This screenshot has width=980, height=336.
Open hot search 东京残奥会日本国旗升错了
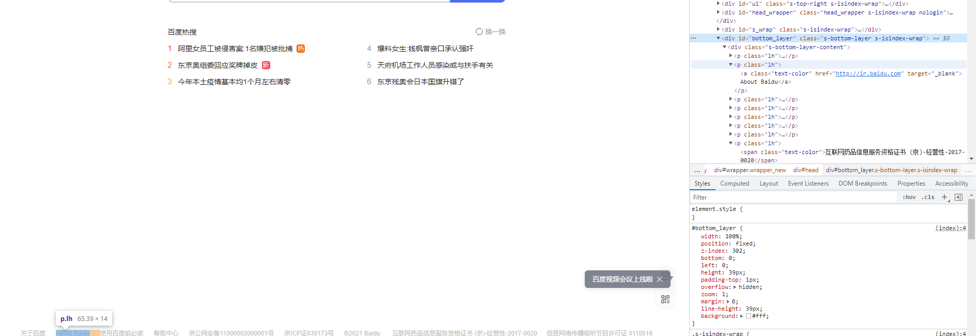(x=421, y=82)
